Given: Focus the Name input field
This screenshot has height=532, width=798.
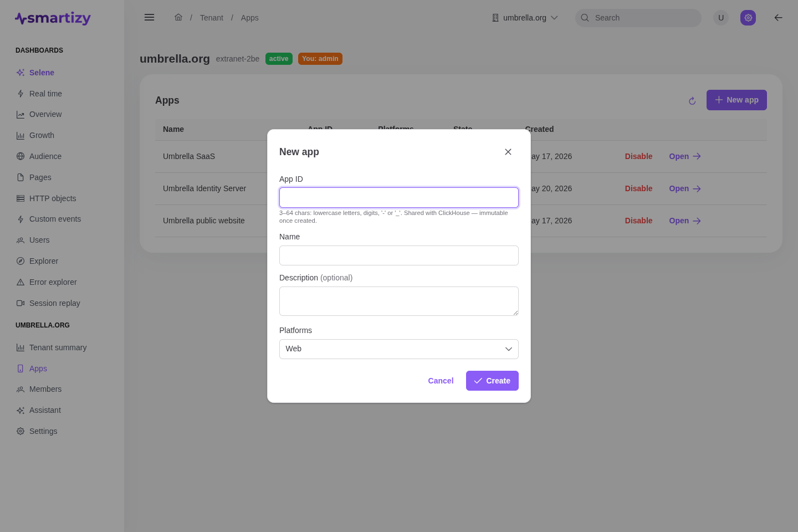Looking at the screenshot, I should [x=399, y=255].
